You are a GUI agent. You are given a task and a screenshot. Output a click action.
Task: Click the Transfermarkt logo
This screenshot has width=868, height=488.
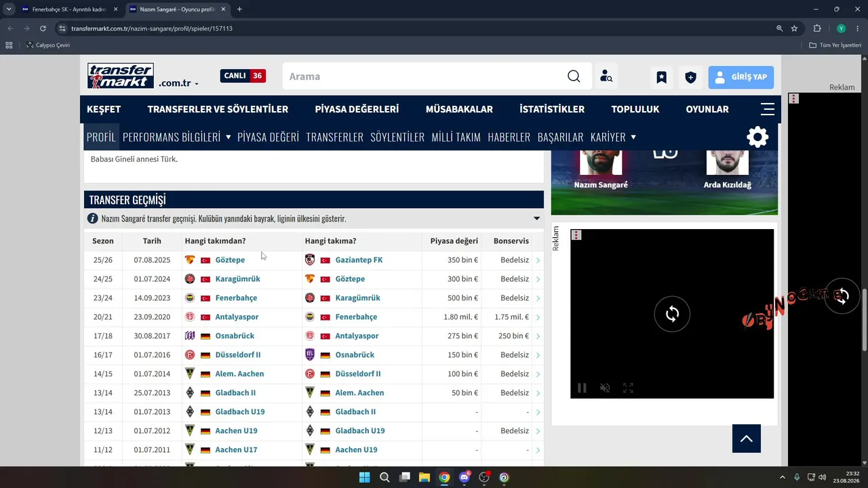(x=121, y=76)
